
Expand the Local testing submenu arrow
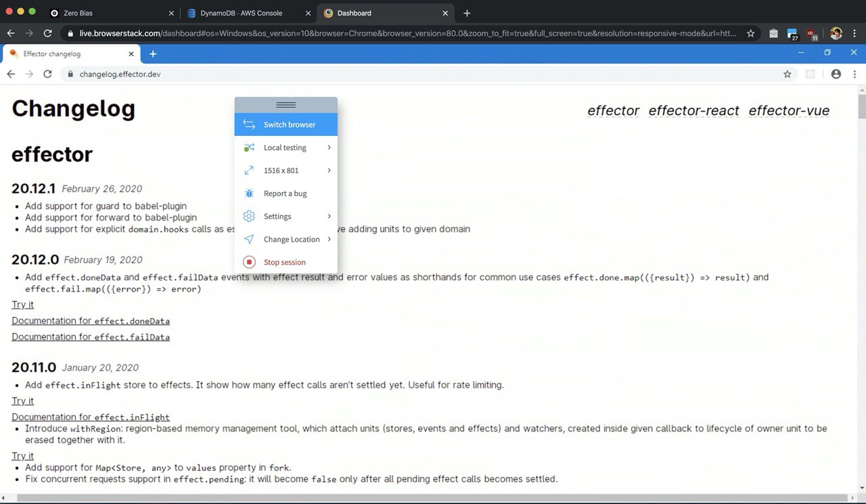329,147
